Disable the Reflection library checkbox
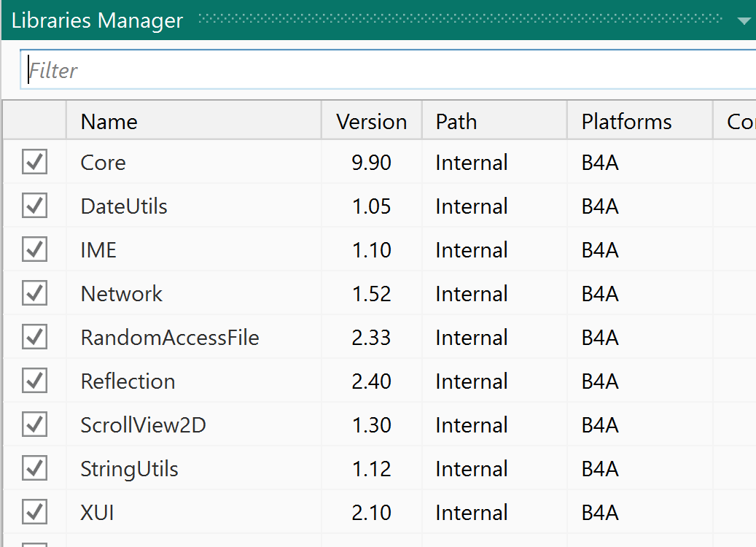The height and width of the screenshot is (547, 756). point(34,381)
